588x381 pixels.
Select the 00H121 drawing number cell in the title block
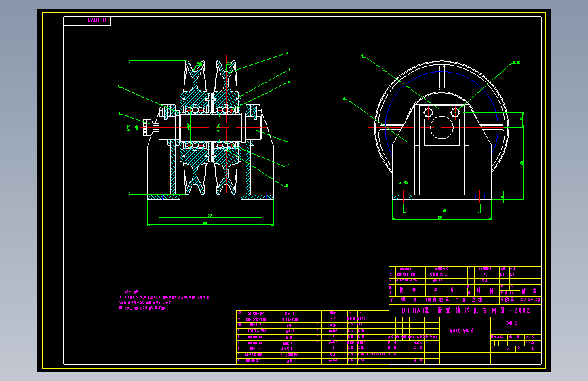(x=516, y=325)
